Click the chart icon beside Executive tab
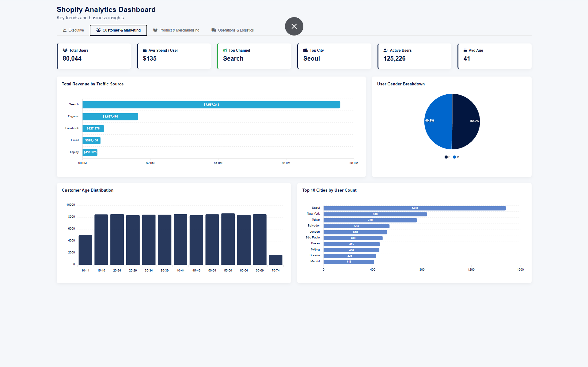 pyautogui.click(x=65, y=30)
